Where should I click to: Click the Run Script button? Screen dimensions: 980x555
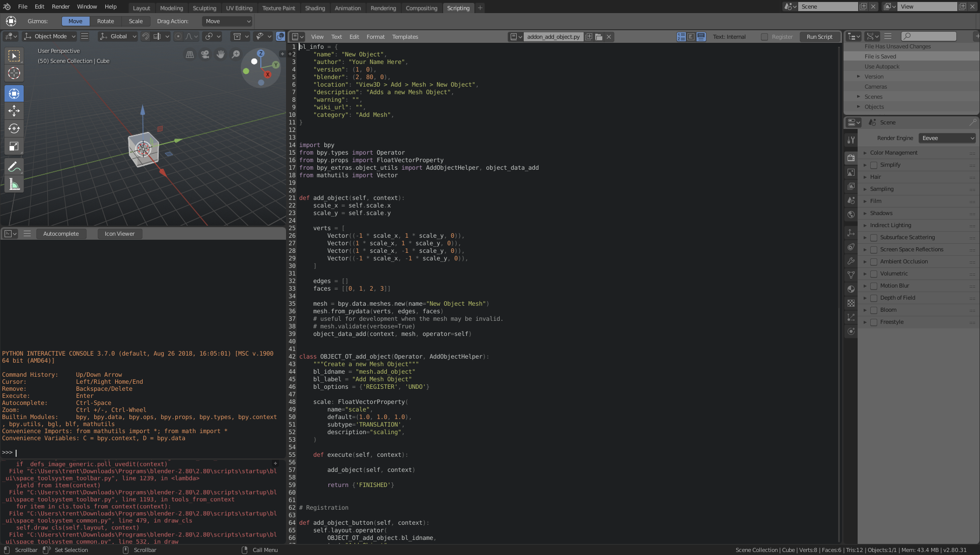[819, 37]
